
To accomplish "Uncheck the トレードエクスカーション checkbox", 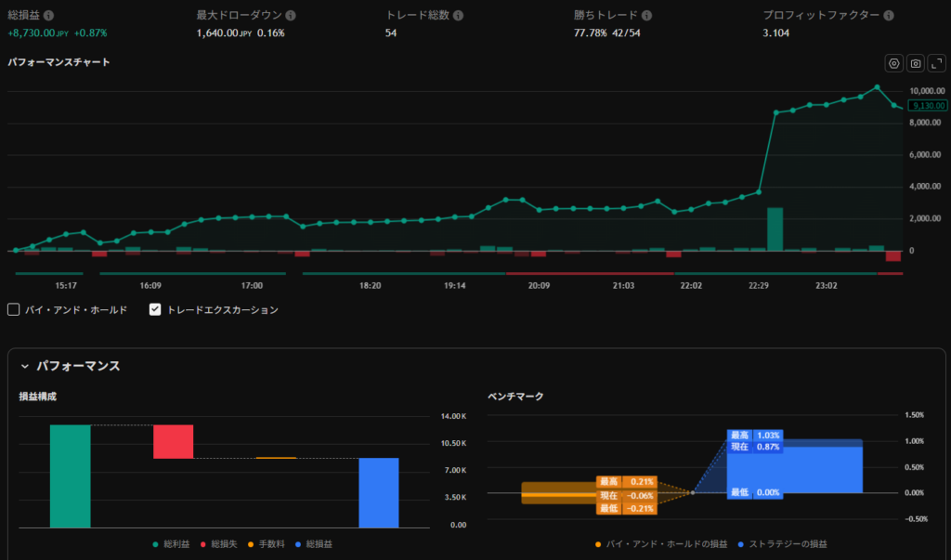I will pyautogui.click(x=156, y=309).
